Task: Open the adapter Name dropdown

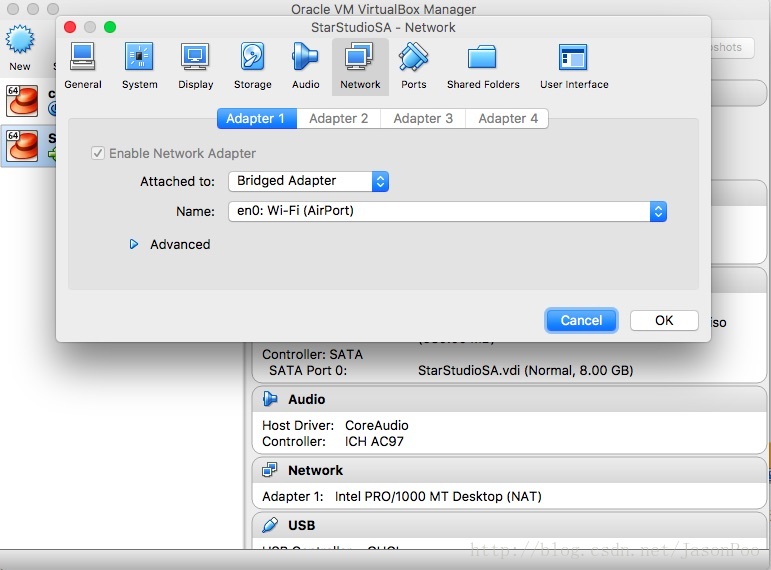Action: (x=447, y=211)
